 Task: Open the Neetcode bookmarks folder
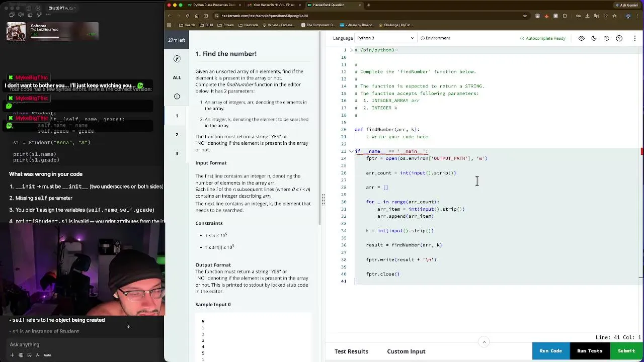pos(248,25)
